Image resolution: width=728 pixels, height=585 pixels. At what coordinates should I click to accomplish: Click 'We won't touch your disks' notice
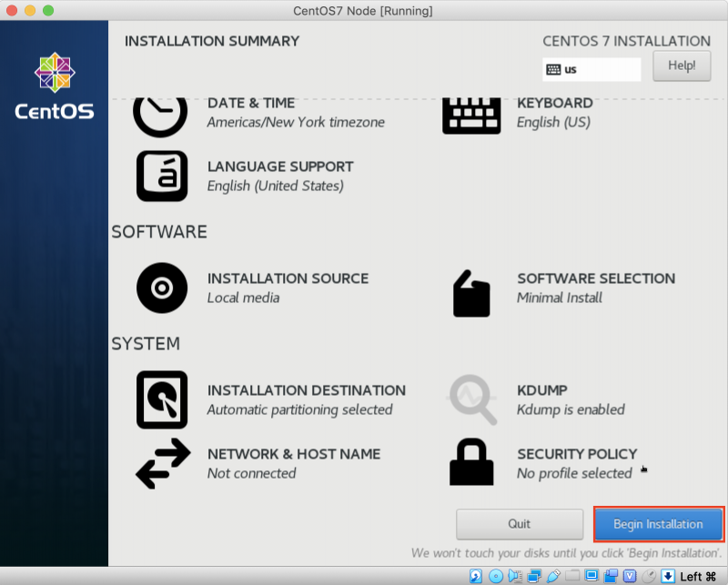tap(566, 553)
